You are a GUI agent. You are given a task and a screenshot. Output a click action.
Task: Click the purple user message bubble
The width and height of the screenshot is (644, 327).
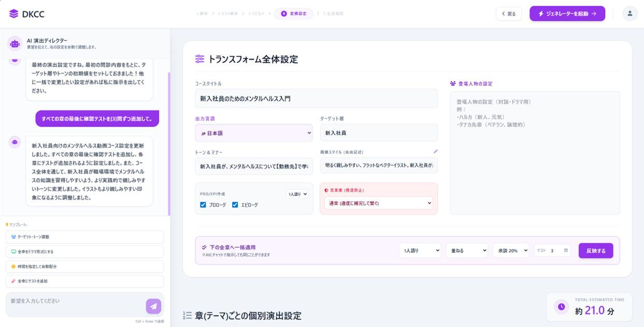click(x=97, y=119)
